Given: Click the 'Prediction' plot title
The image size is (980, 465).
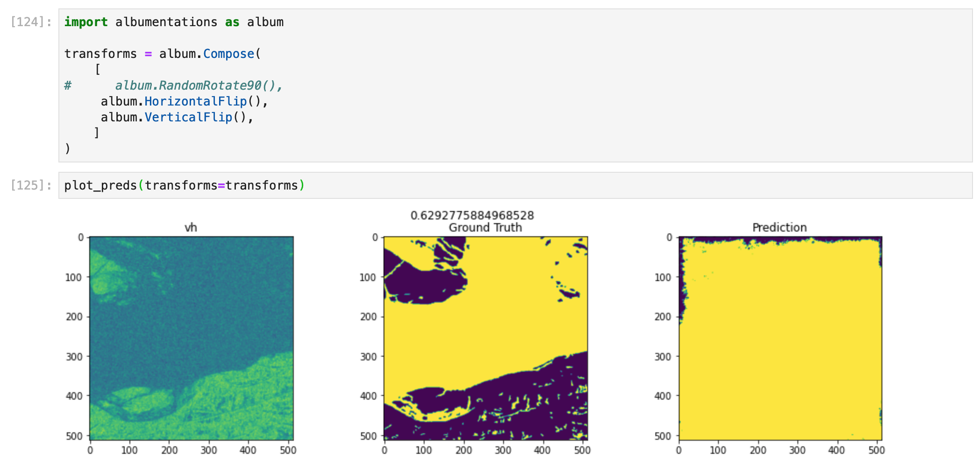Looking at the screenshot, I should point(780,228).
